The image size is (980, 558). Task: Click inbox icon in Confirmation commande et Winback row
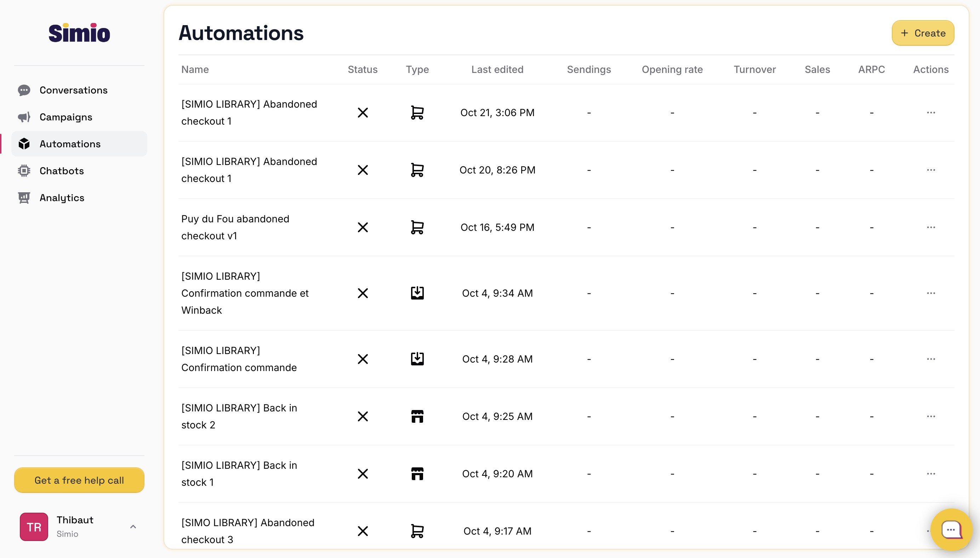[417, 293]
